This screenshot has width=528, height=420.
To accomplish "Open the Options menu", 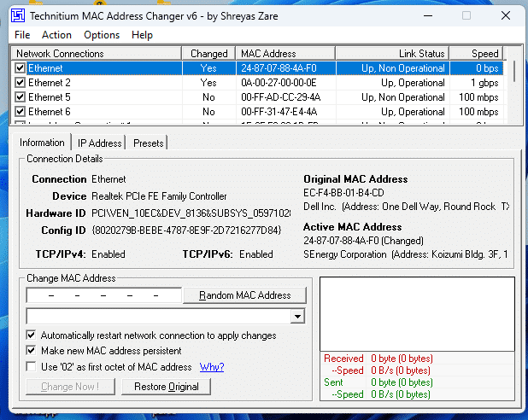I will (x=102, y=35).
